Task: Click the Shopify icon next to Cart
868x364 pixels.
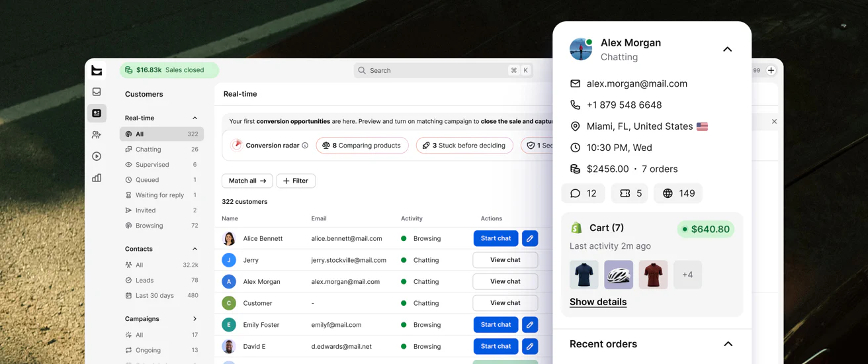Action: pos(576,228)
